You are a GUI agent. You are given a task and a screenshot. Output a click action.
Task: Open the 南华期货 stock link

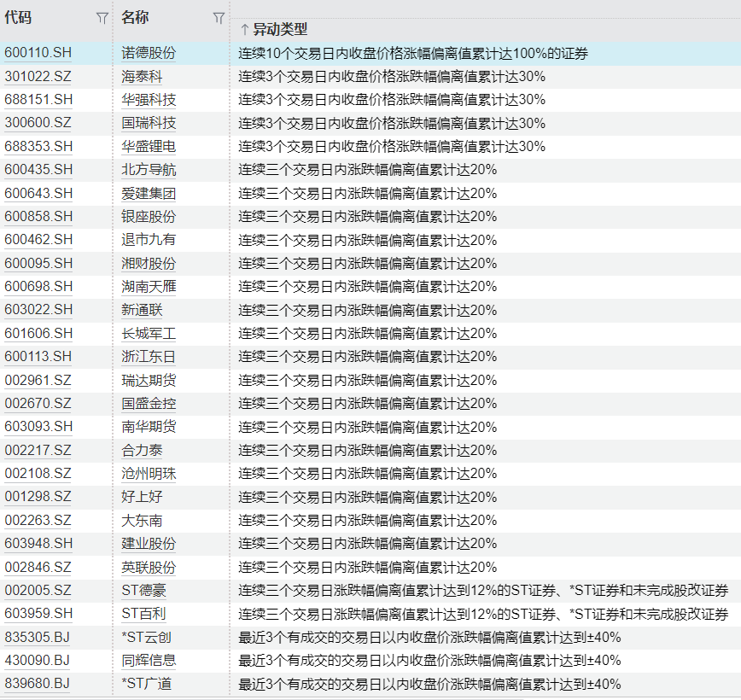click(x=149, y=427)
